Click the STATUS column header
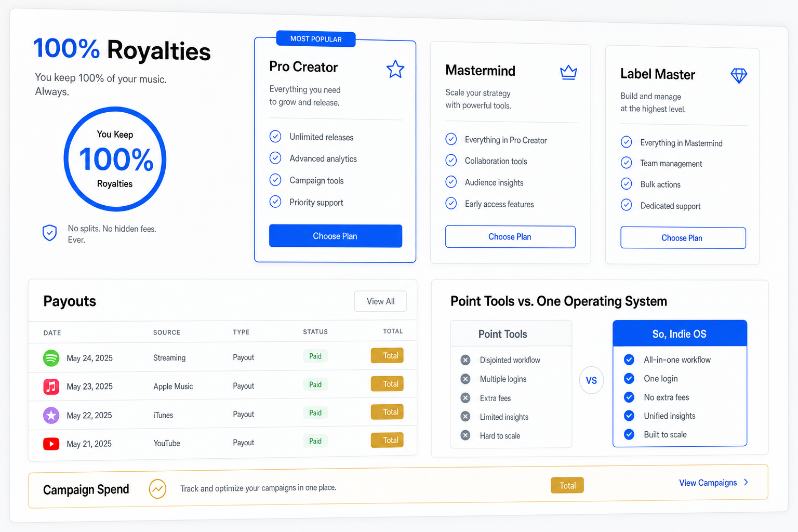The height and width of the screenshot is (532, 798). click(315, 331)
